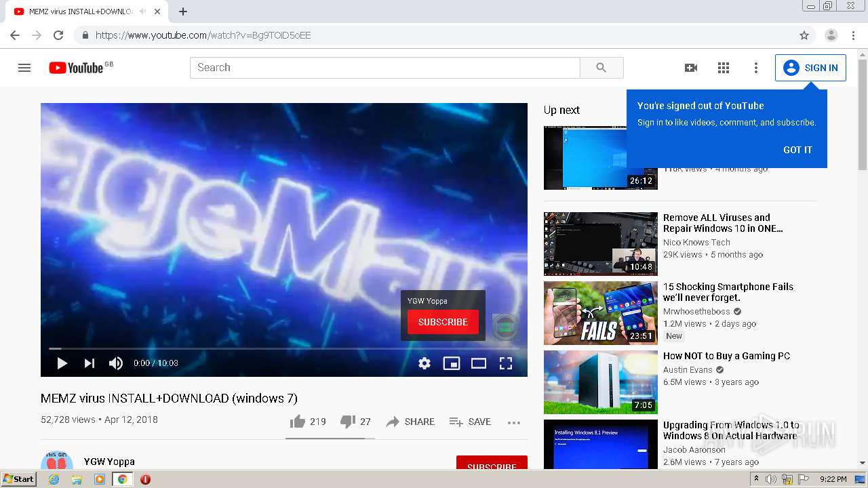Subscribe using the red button below video

pos(492,463)
